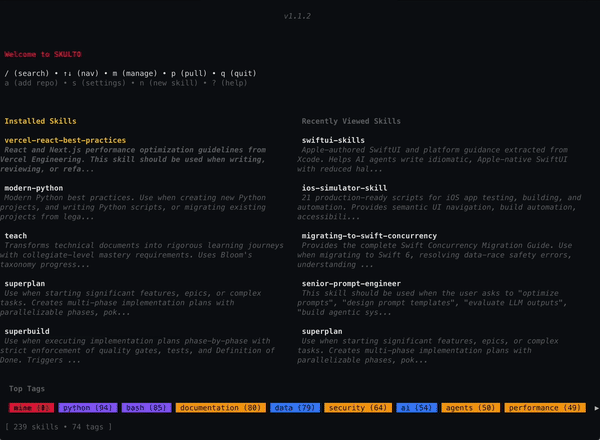Filter by the bash (85) tag
The image size is (600, 440).
click(147, 408)
